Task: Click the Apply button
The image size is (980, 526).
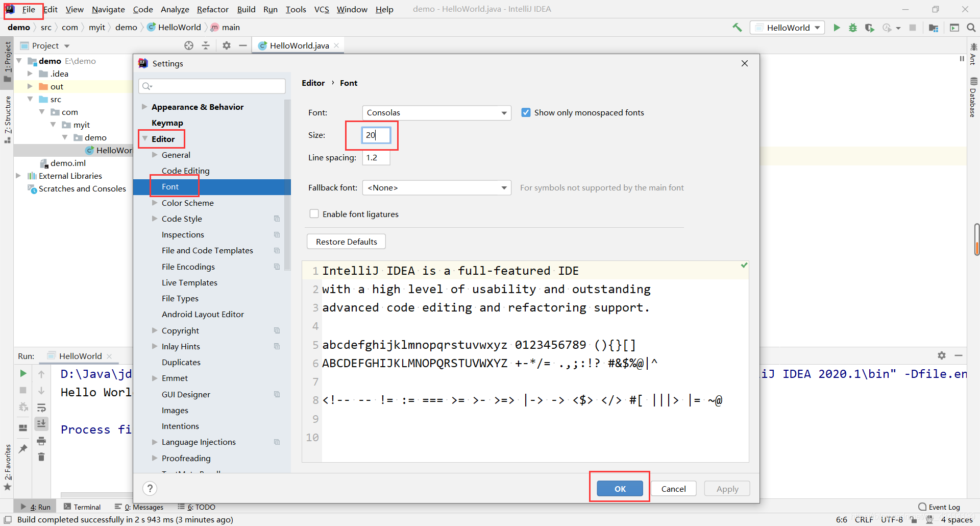Action: click(x=727, y=489)
